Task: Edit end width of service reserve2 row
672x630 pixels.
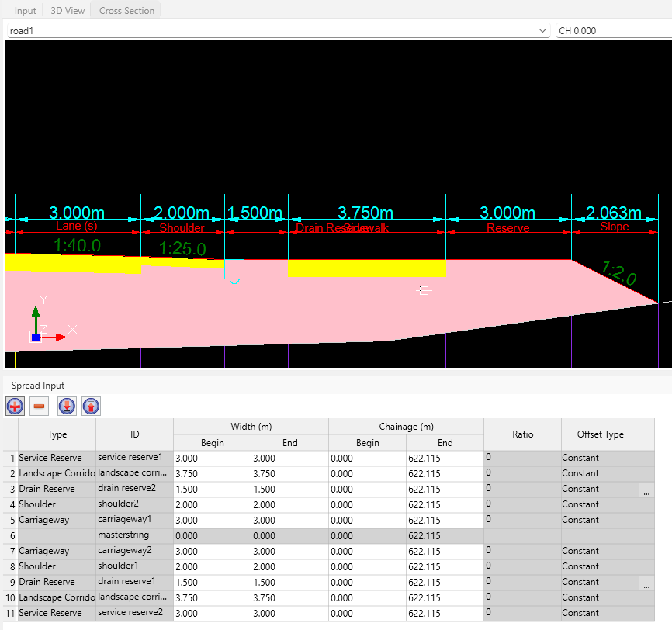Action: (x=289, y=613)
